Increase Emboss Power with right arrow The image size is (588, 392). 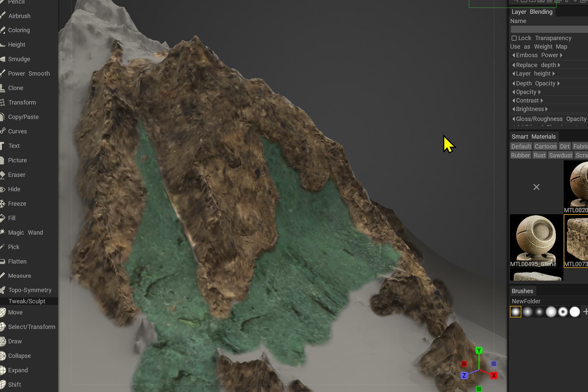pyautogui.click(x=561, y=55)
